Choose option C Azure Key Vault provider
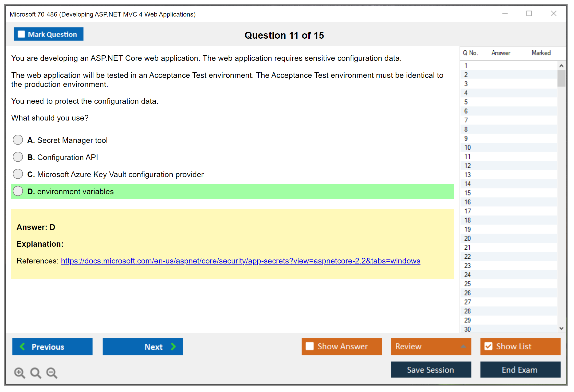574x392 pixels. [x=18, y=174]
